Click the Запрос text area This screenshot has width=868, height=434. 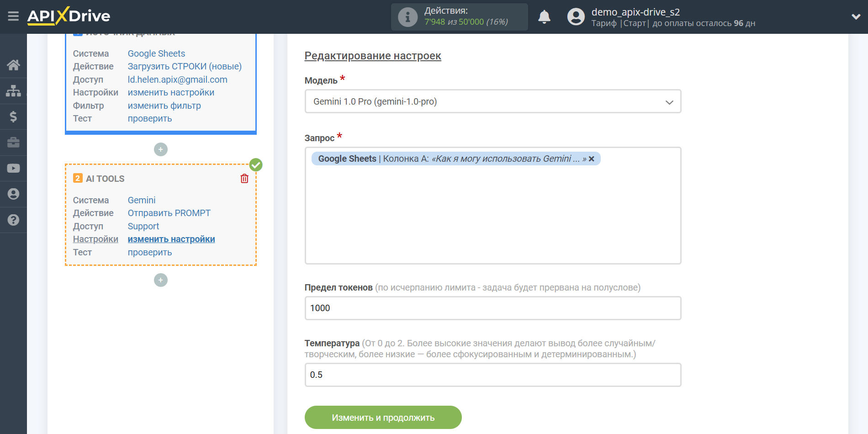point(493,206)
